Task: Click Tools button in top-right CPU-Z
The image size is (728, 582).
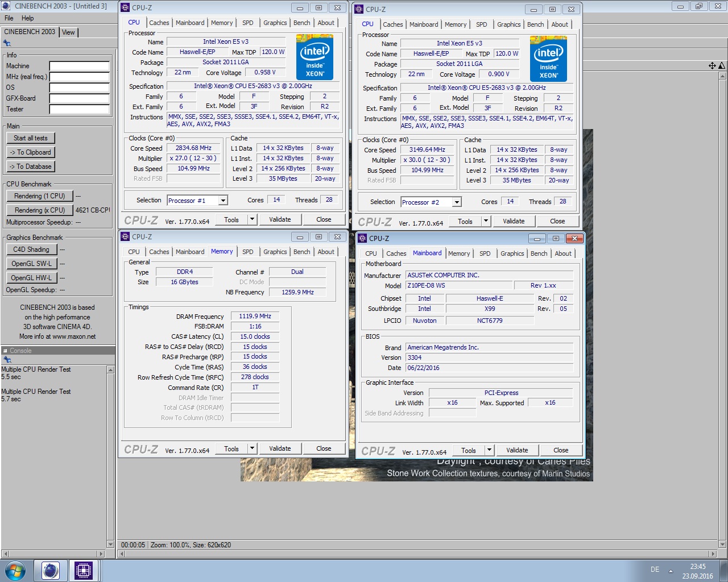Action: [465, 221]
